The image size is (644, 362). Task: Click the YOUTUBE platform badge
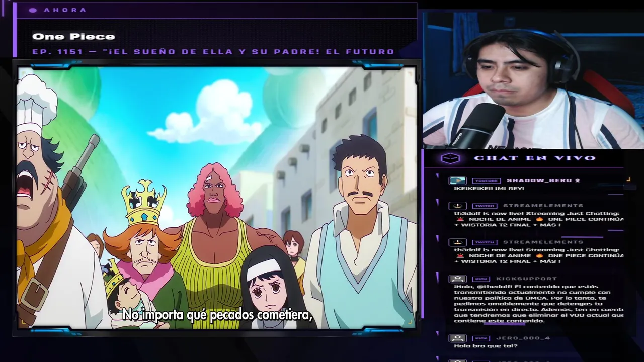[487, 181]
